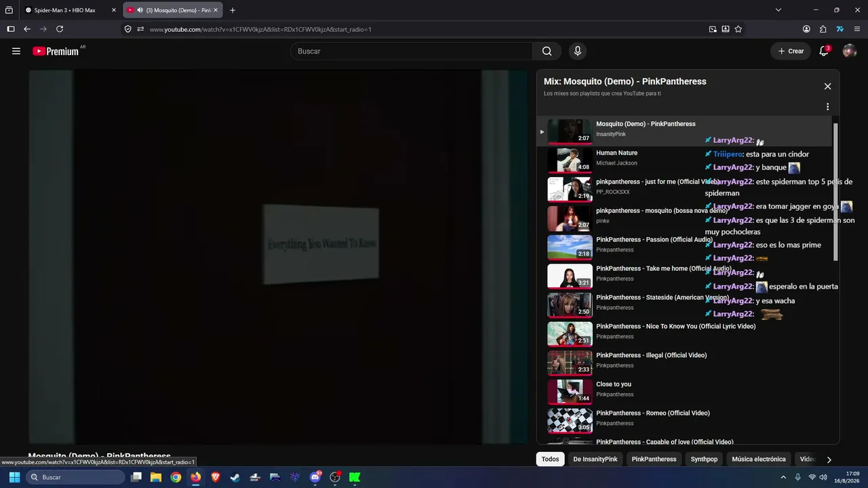Select the Todos filter chip
This screenshot has height=488, width=868.
(x=550, y=459)
